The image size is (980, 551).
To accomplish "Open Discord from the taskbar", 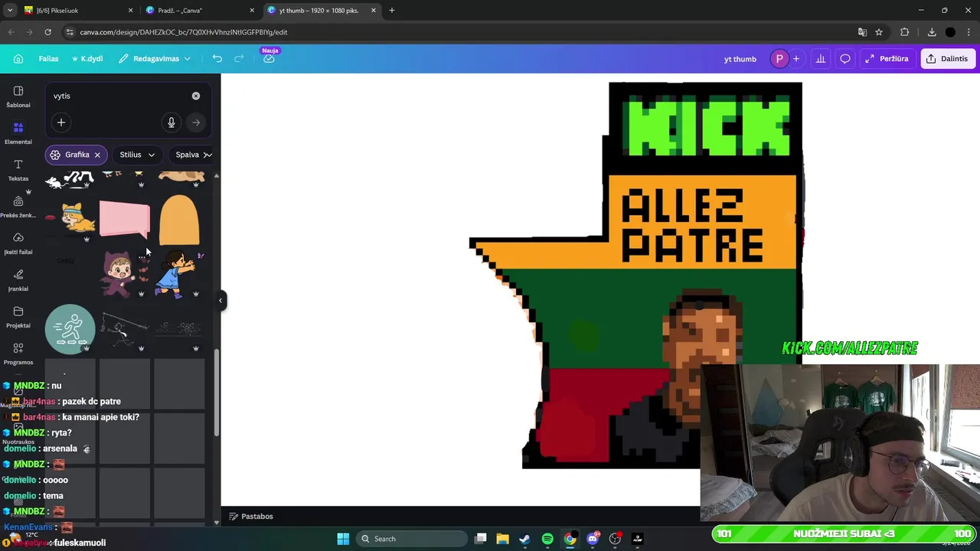I will tap(593, 539).
